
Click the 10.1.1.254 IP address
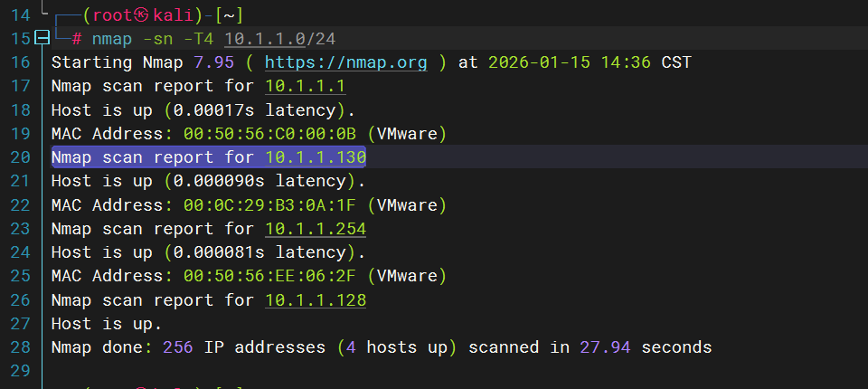(x=316, y=229)
